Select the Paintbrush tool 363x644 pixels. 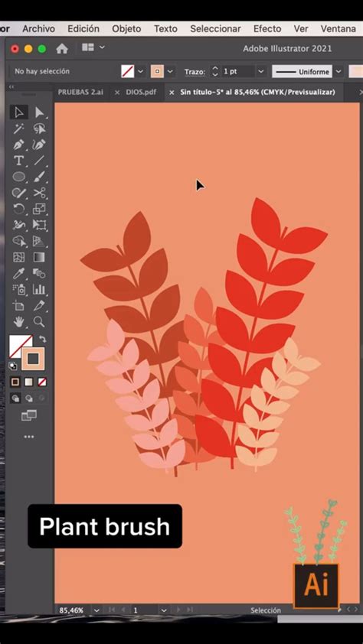tap(40, 177)
